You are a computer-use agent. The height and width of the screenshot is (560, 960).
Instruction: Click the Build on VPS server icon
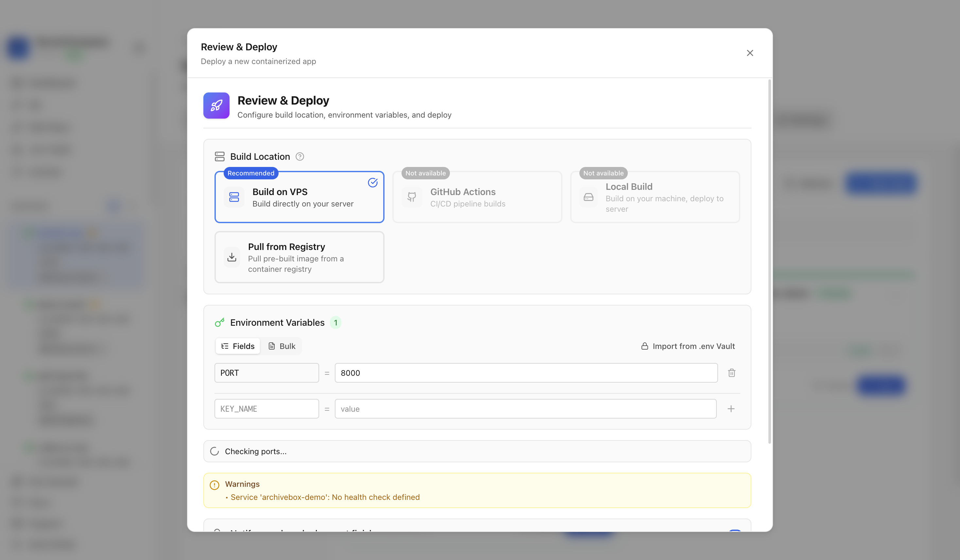pos(234,197)
